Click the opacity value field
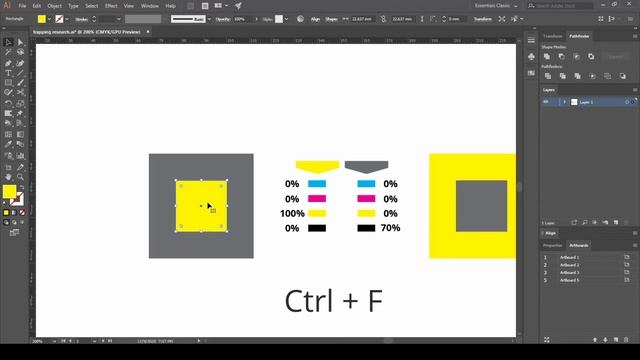640x360 pixels. point(243,19)
